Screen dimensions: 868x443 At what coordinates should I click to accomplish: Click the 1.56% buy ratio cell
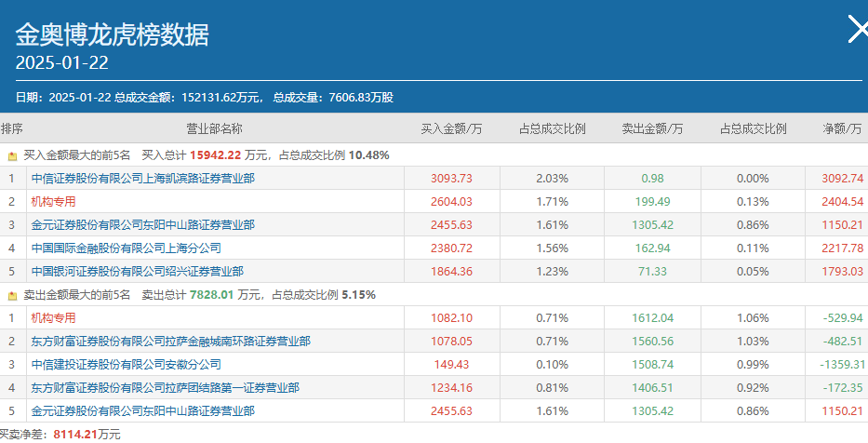pos(552,248)
